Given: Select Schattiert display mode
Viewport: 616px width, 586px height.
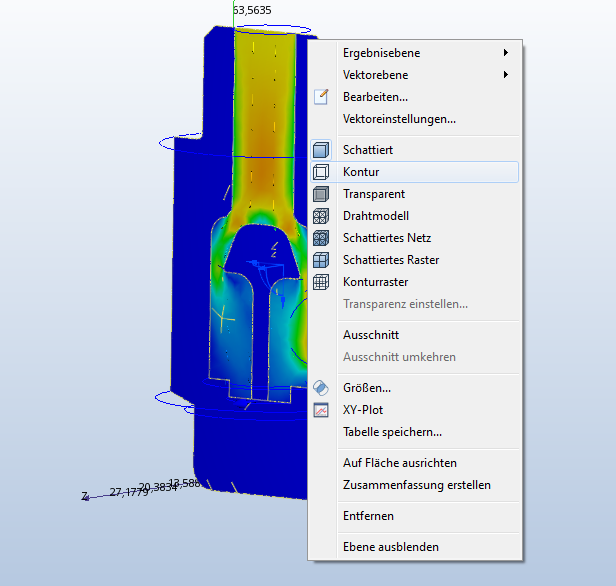Looking at the screenshot, I should pos(415,150).
